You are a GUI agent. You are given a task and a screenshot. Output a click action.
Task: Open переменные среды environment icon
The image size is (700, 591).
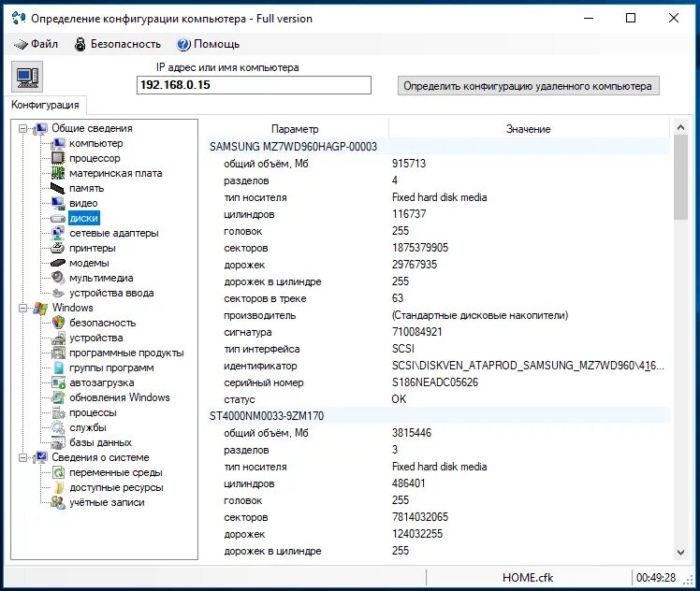click(x=58, y=472)
